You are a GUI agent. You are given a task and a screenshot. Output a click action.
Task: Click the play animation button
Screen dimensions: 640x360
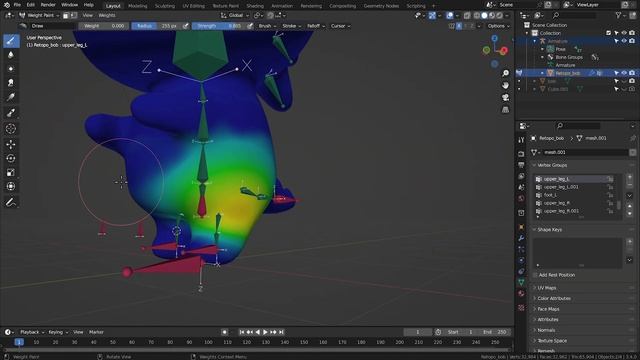pos(265,332)
